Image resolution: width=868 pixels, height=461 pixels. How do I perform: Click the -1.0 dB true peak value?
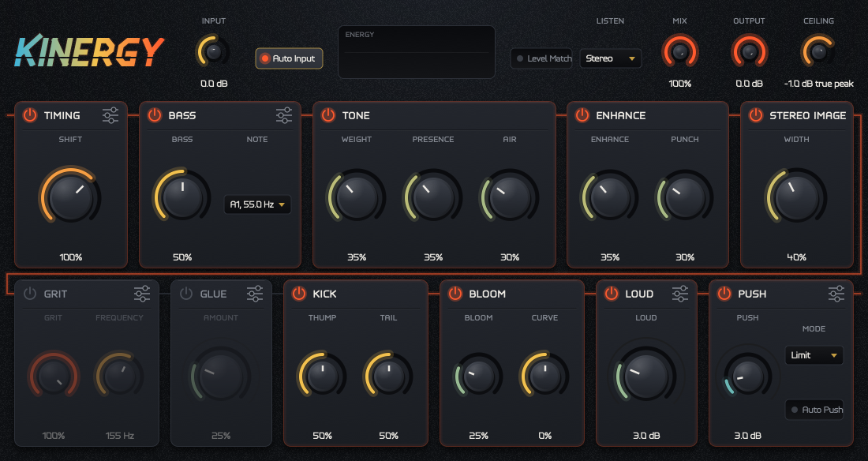819,84
